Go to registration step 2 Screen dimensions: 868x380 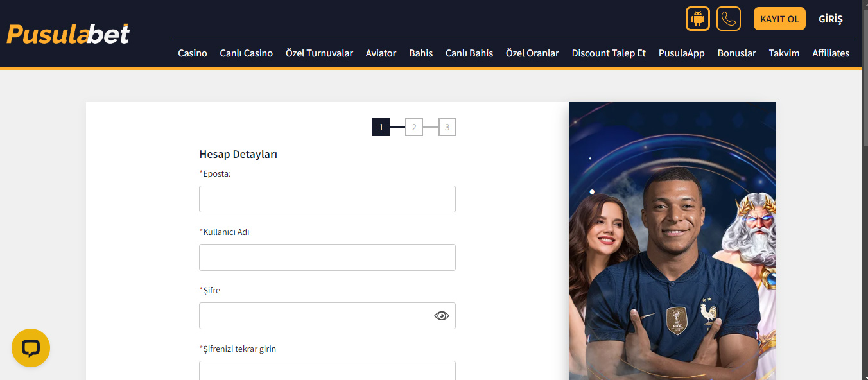coord(414,127)
